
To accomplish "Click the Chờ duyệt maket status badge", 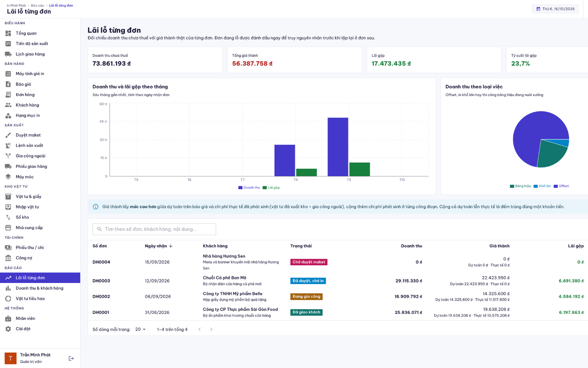I will 309,262.
